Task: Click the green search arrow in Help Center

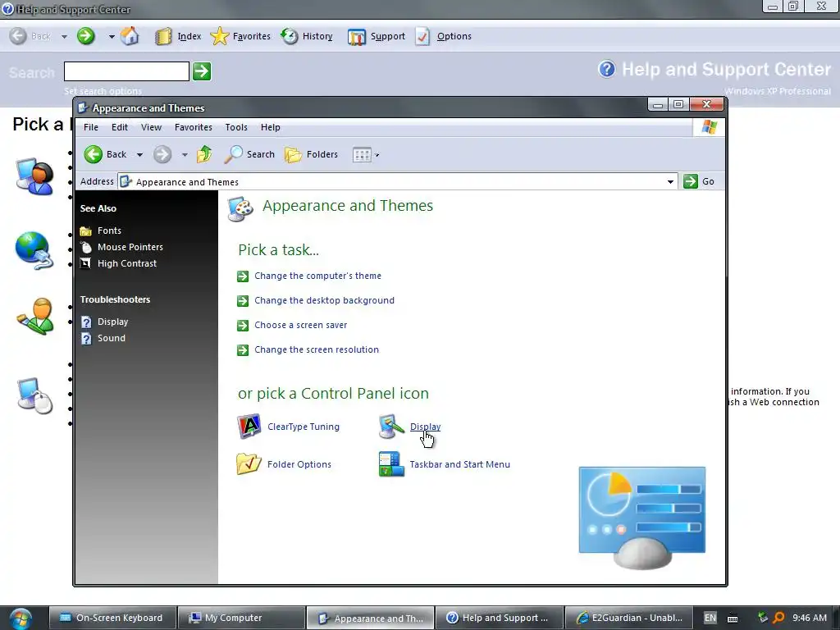Action: [x=202, y=71]
